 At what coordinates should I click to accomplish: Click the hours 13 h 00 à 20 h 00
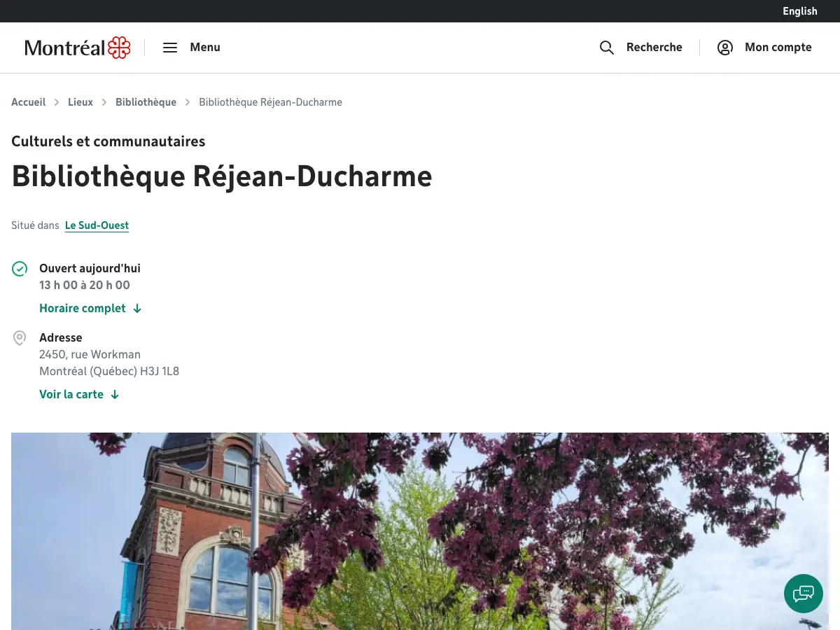(x=85, y=286)
